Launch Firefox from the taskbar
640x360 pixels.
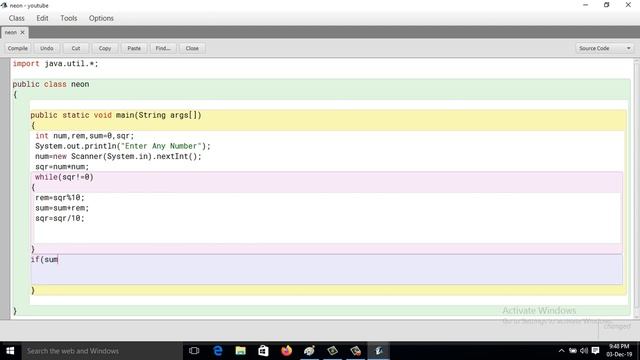click(287, 351)
